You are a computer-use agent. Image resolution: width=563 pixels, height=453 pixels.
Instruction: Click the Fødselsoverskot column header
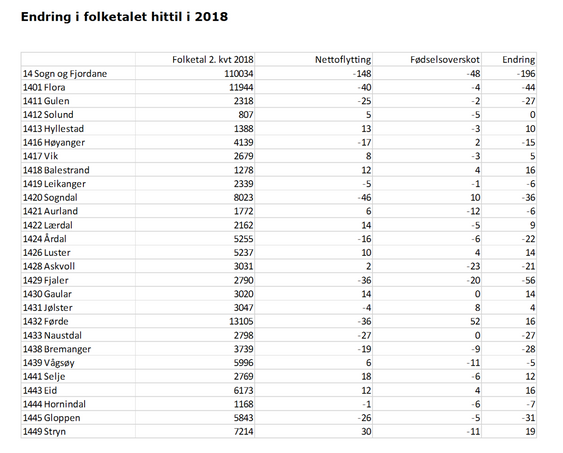coord(445,60)
